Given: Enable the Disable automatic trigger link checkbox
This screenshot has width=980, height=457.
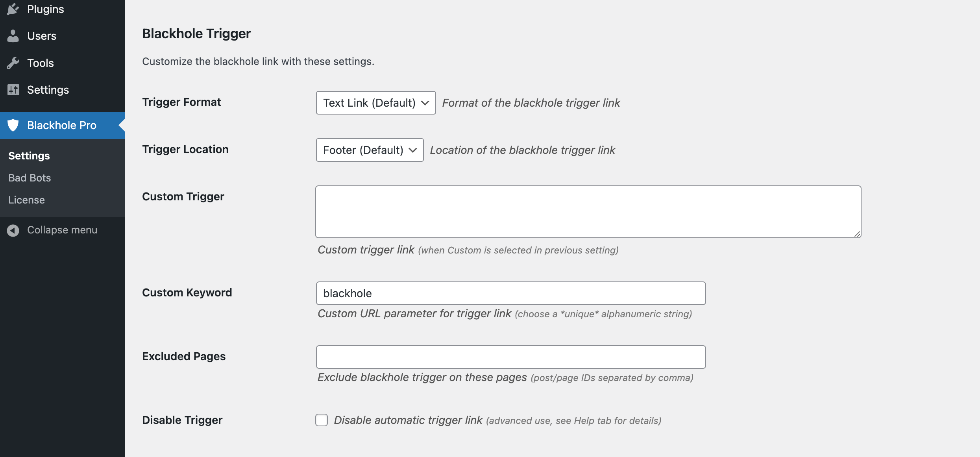Looking at the screenshot, I should pyautogui.click(x=322, y=420).
